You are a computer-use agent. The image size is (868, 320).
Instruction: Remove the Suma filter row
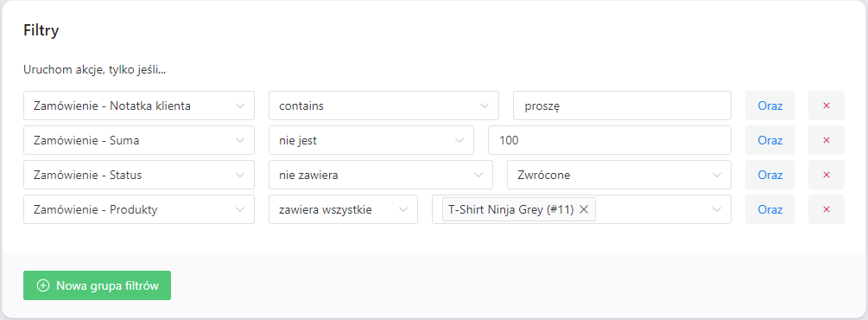[x=826, y=140]
